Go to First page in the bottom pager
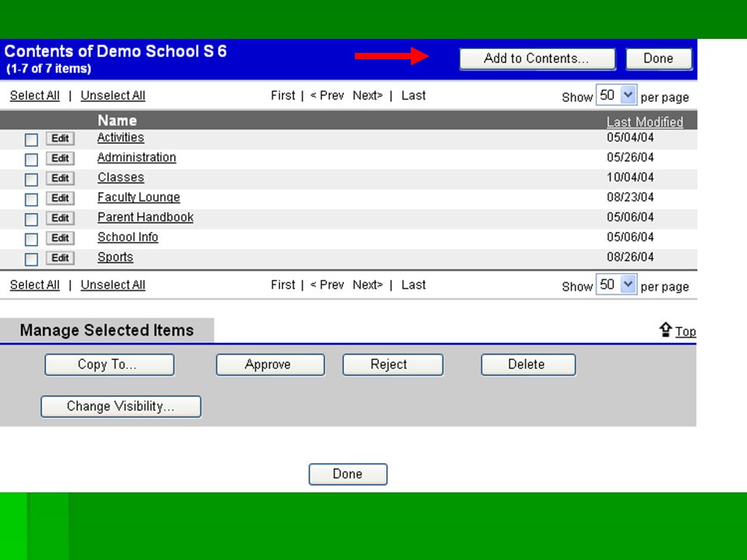The width and height of the screenshot is (747, 560). coord(283,285)
